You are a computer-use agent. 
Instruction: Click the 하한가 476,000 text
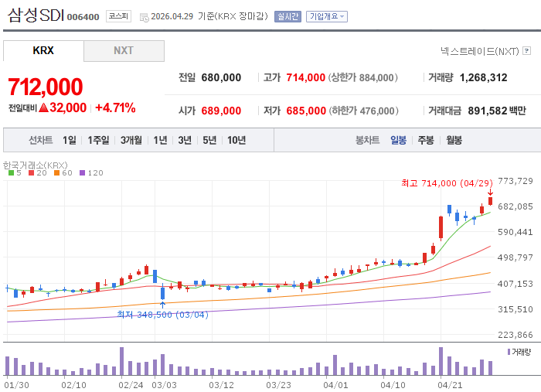tap(363, 111)
